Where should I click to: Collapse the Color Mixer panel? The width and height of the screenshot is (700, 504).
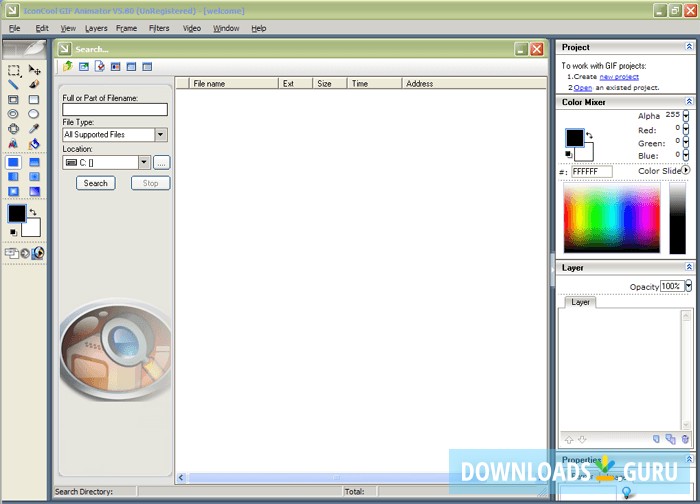pyautogui.click(x=689, y=101)
